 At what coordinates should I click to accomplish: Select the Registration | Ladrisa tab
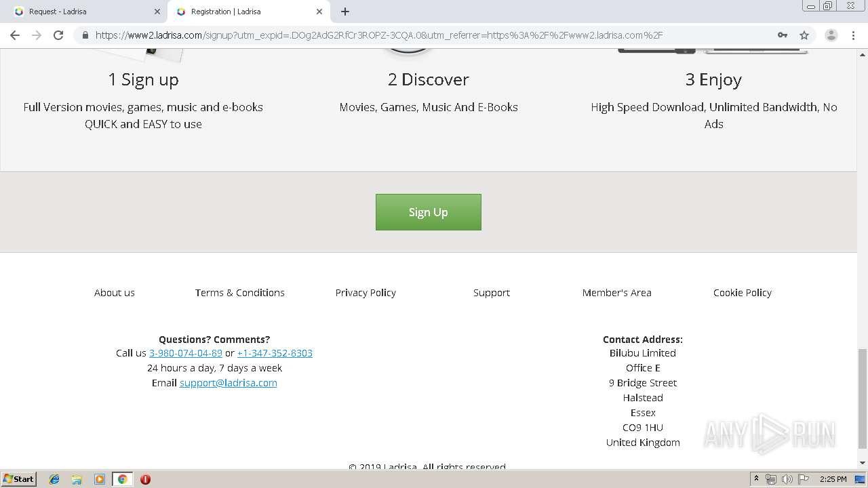(x=248, y=12)
